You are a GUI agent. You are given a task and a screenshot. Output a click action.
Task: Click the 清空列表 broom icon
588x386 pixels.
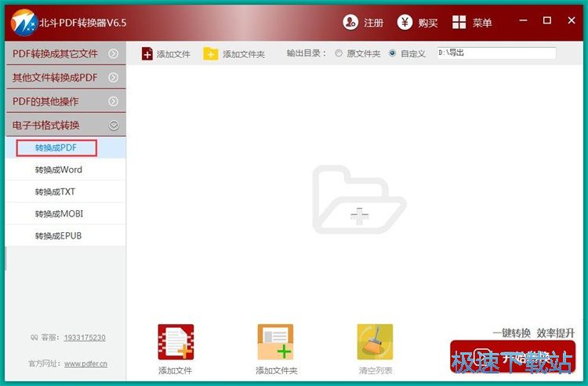coord(375,342)
